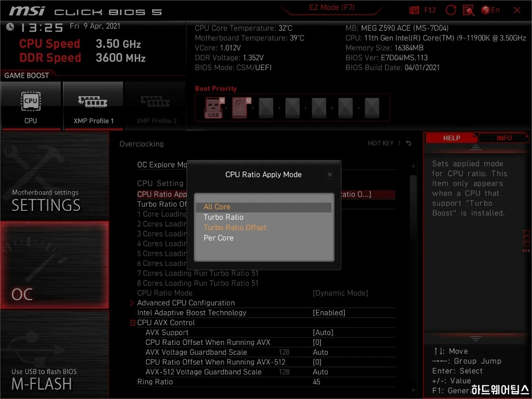Click the circular reset arrow icon
This screenshot has height=399, width=532.
click(451, 10)
